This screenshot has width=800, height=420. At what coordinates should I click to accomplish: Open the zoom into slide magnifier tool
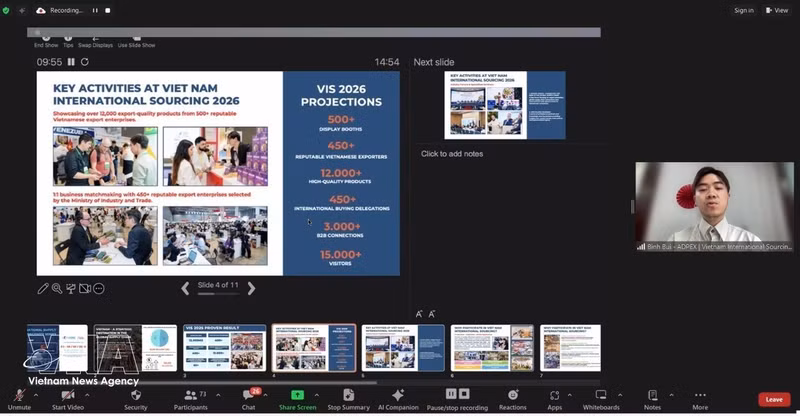click(x=57, y=288)
